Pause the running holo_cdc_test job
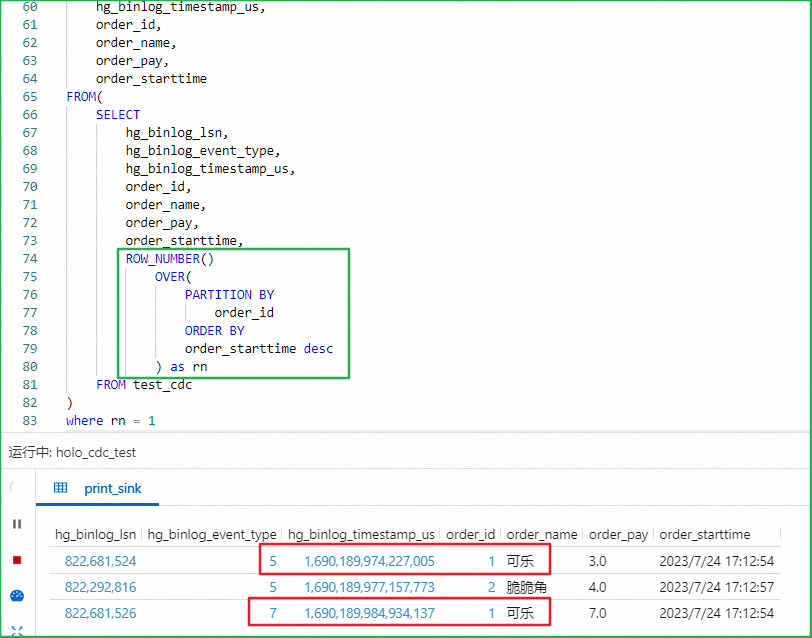 pos(17,524)
